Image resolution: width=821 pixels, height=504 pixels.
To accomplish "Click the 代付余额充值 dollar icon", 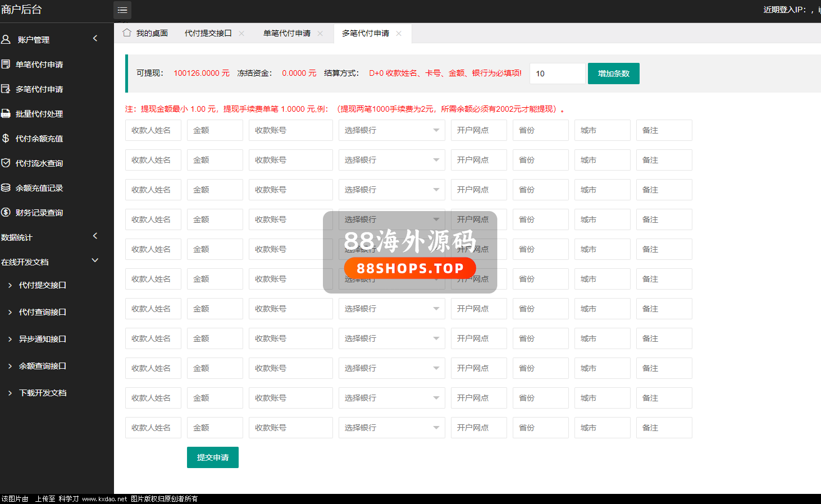I will tap(6, 138).
